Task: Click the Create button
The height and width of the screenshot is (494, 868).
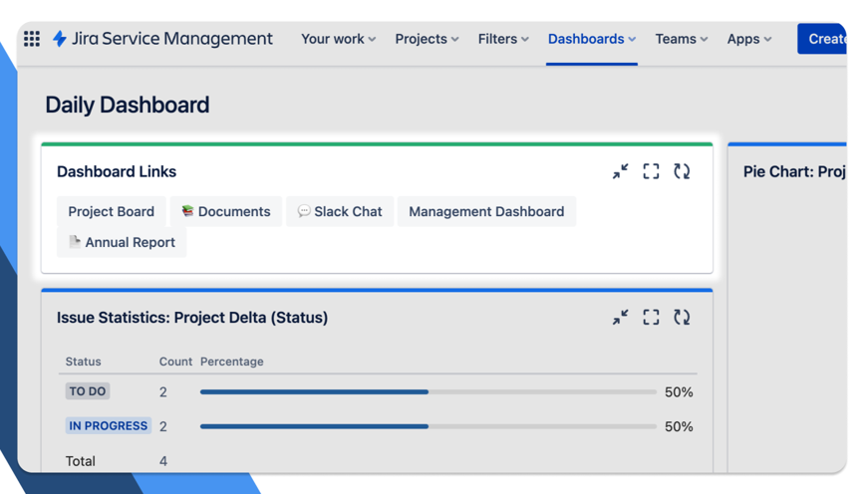Action: click(x=823, y=39)
